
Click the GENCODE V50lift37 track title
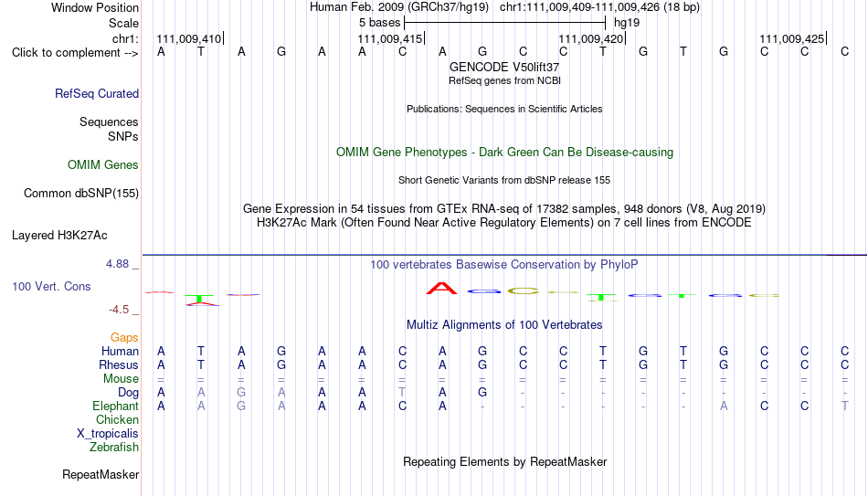click(x=504, y=67)
